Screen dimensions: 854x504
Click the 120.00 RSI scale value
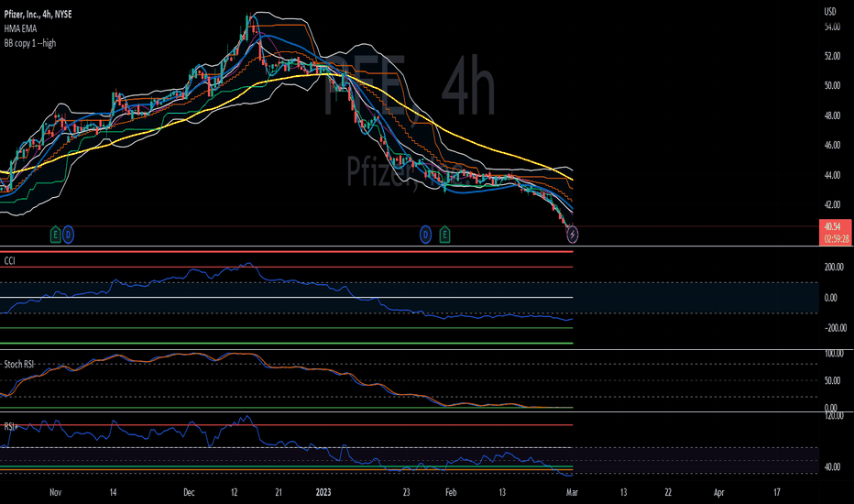pyautogui.click(x=834, y=416)
